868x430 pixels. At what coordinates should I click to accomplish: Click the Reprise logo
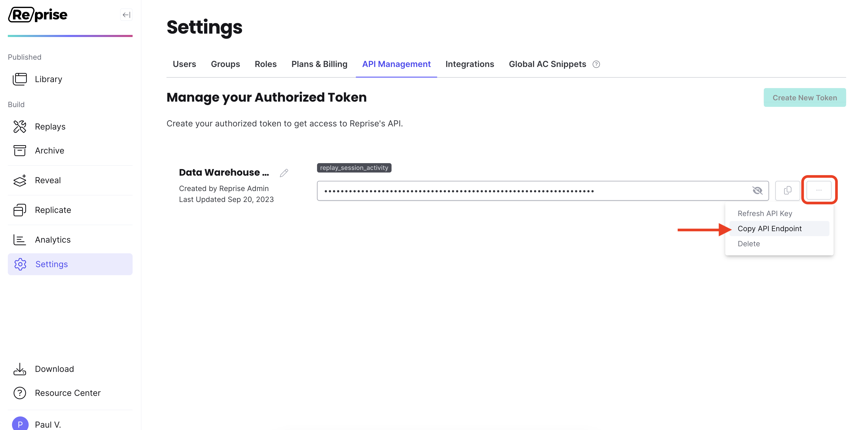point(38,15)
